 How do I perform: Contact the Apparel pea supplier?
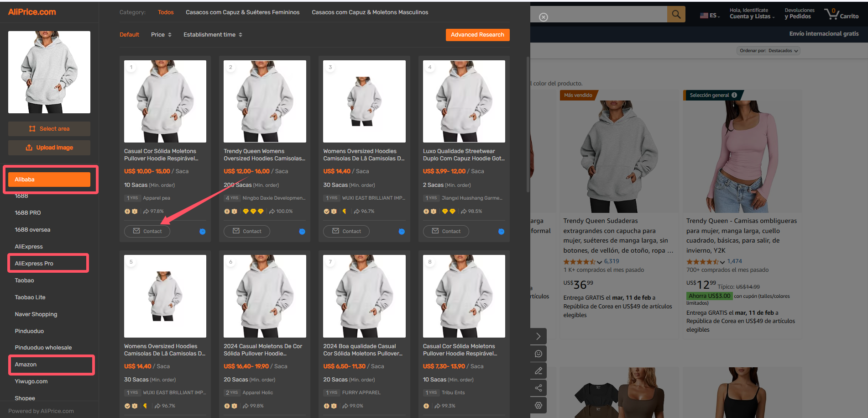(x=147, y=231)
